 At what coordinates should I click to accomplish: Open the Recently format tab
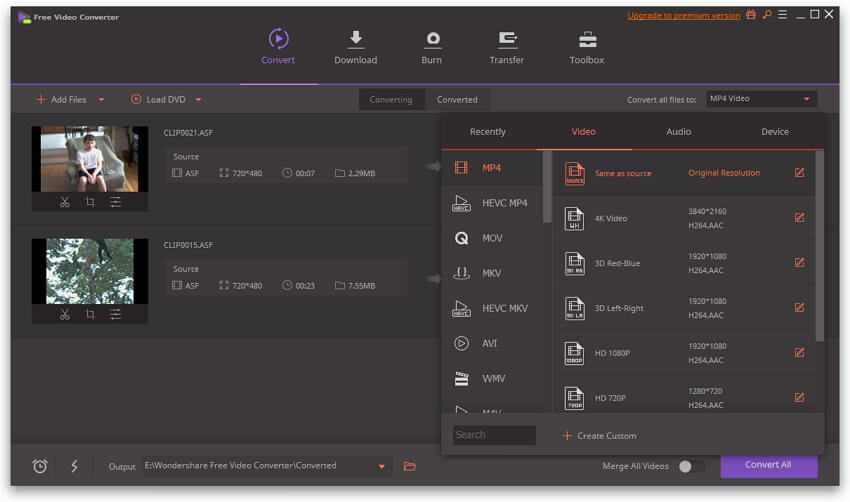point(488,132)
